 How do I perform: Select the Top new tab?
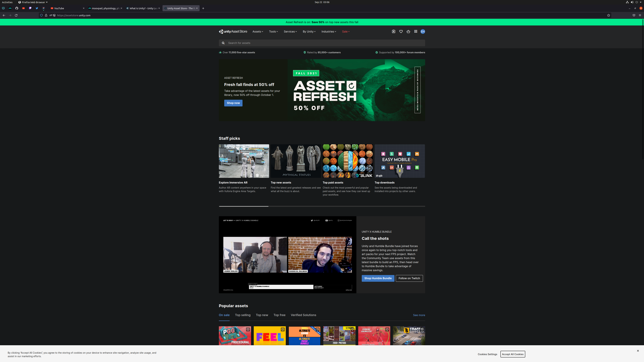[262, 315]
